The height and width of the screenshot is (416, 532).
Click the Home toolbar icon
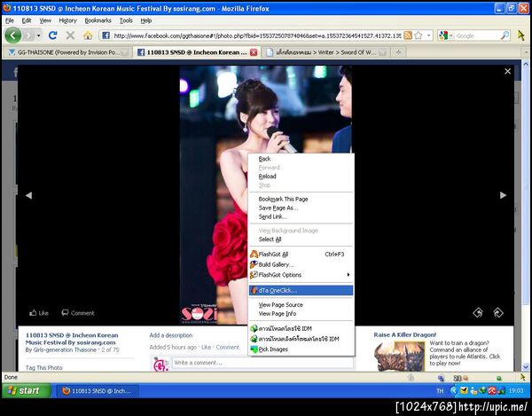coord(88,35)
